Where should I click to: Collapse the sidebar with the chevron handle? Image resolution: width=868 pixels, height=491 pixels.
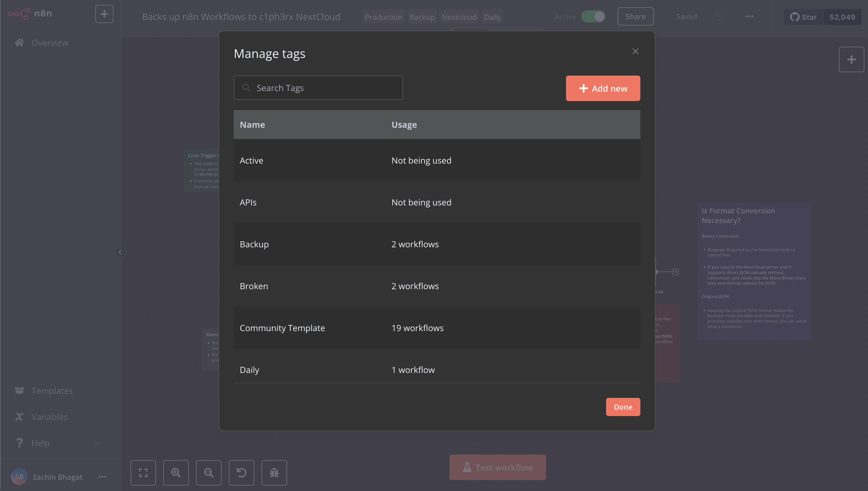coord(120,252)
